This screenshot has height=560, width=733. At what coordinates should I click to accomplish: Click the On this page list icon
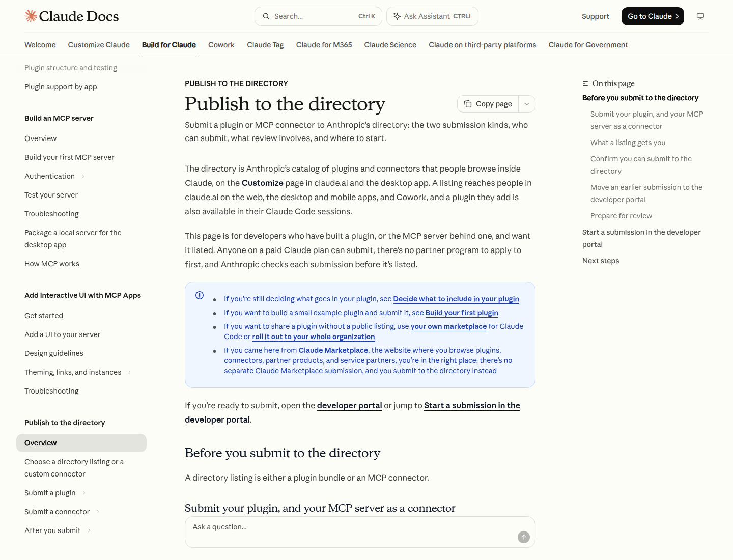[585, 83]
